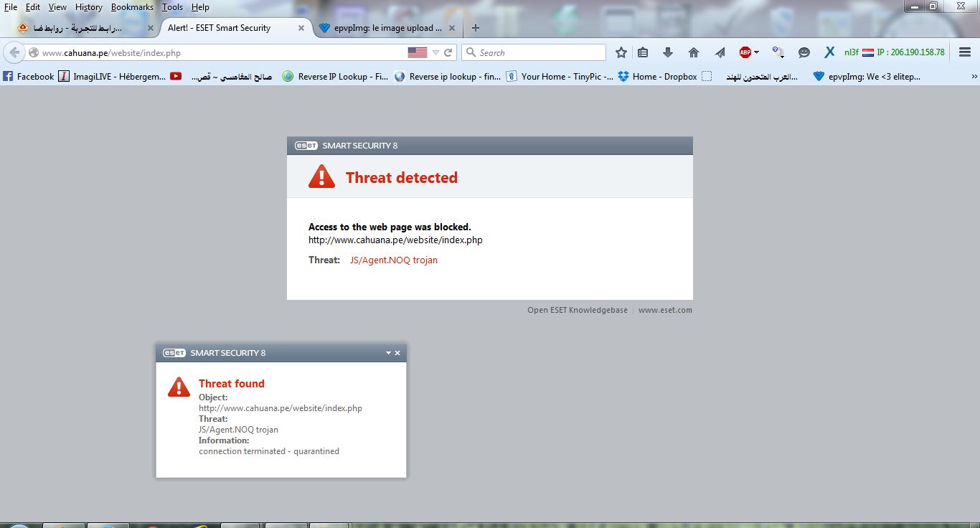The width and height of the screenshot is (980, 528).
Task: Open the History menu
Action: [89, 7]
